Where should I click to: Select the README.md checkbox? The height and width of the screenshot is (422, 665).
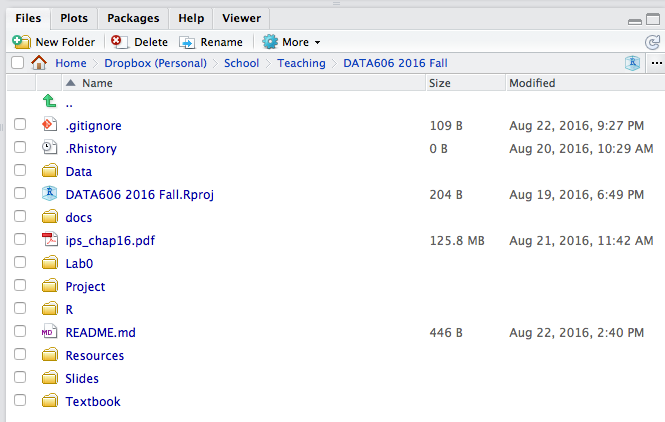[20, 333]
